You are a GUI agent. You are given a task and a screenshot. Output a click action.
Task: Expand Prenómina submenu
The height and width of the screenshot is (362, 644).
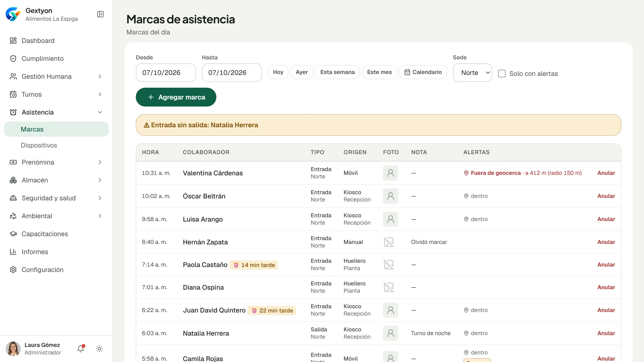coord(56,162)
